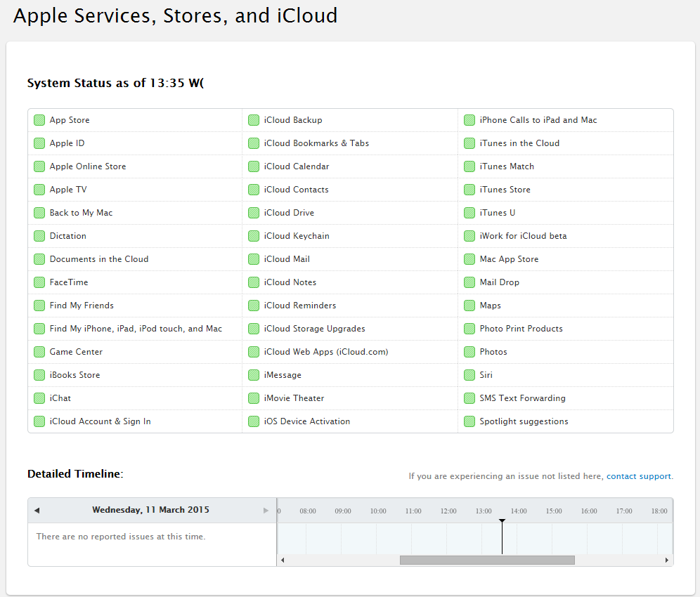Click the iCloud Backup status icon
This screenshot has width=700, height=597.
(x=254, y=120)
